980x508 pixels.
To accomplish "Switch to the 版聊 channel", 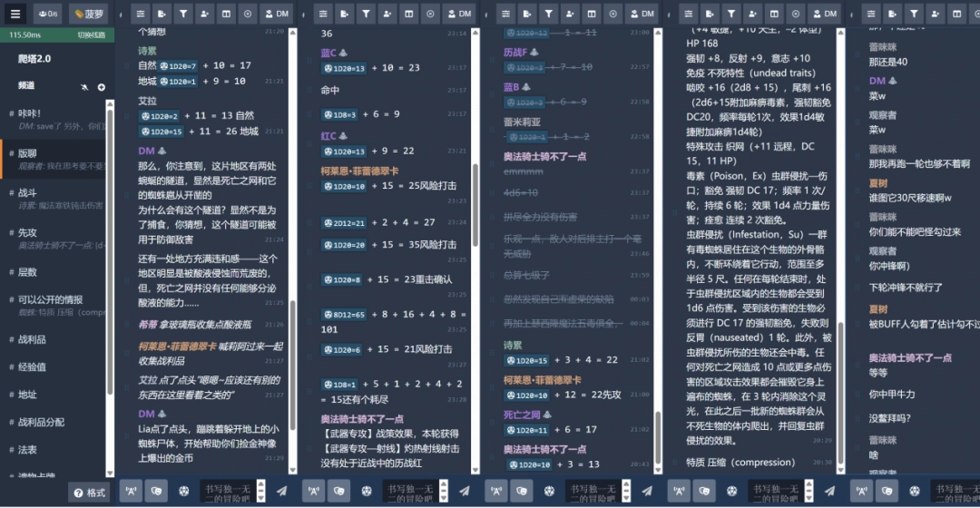I will coord(53,159).
